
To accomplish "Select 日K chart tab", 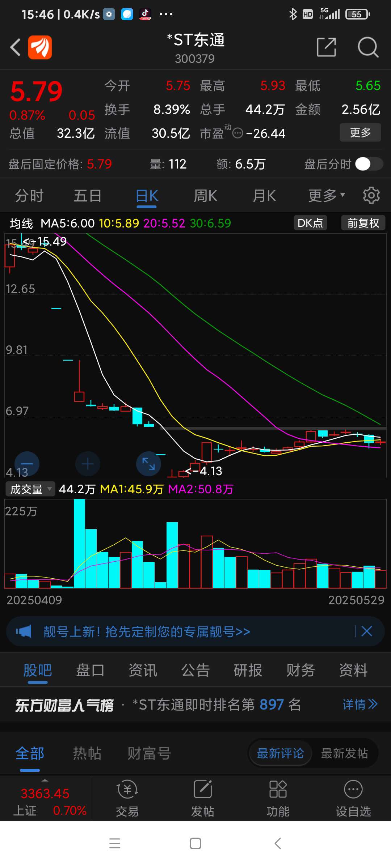I will coord(147,196).
